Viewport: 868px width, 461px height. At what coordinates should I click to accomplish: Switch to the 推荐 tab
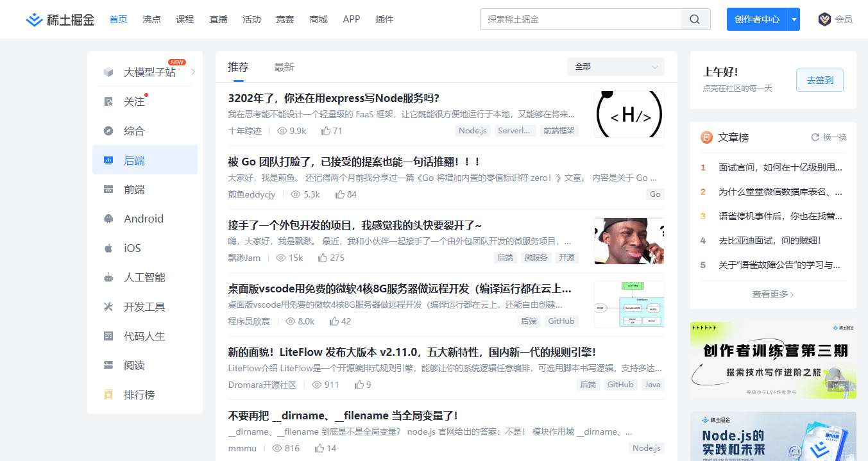pyautogui.click(x=239, y=67)
